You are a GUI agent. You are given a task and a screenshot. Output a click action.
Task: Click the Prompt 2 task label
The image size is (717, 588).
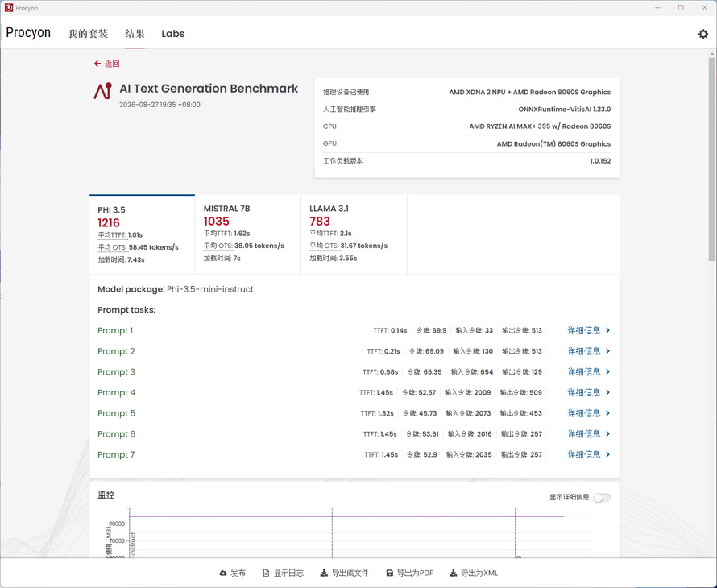pyautogui.click(x=116, y=351)
